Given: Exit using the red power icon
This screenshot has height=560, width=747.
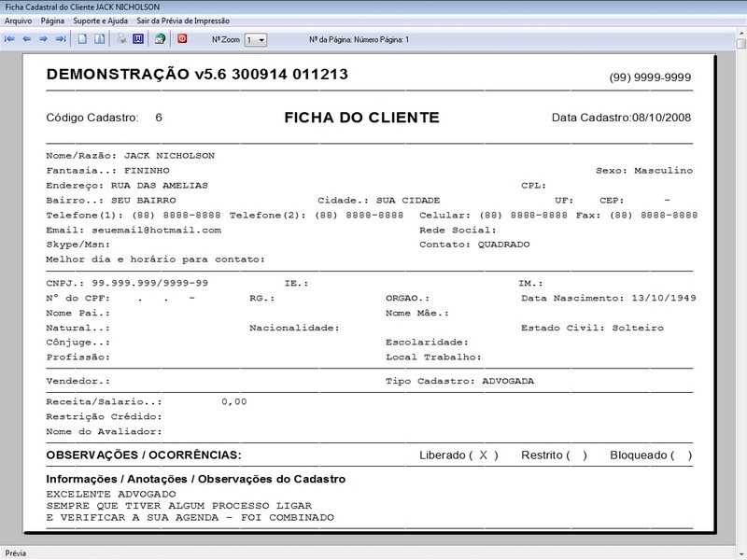Looking at the screenshot, I should point(182,39).
